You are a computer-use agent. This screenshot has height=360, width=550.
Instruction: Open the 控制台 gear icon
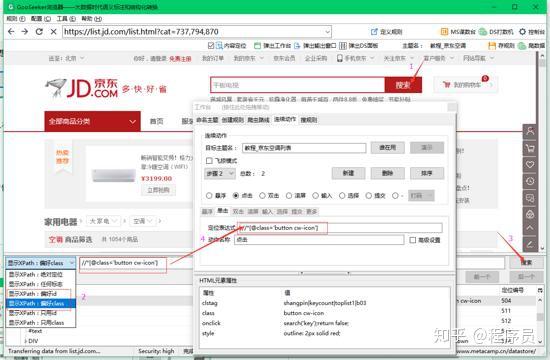point(523,32)
